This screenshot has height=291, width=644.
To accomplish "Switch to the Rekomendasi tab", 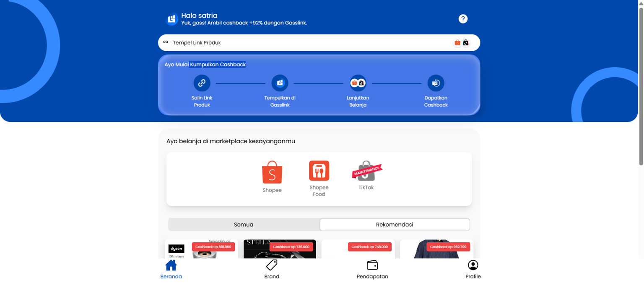I will coord(395,225).
